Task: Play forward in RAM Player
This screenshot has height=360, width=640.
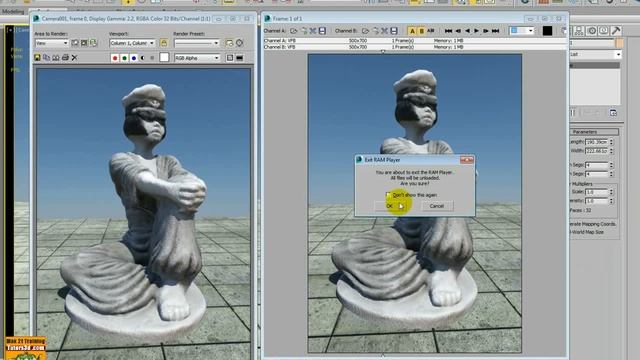Action: 476,31
